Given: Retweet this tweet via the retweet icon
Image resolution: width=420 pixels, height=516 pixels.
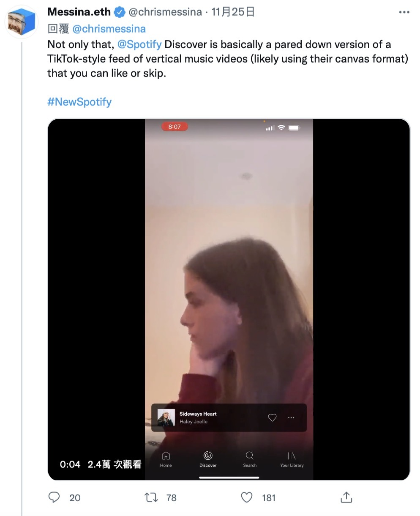Looking at the screenshot, I should click(151, 497).
